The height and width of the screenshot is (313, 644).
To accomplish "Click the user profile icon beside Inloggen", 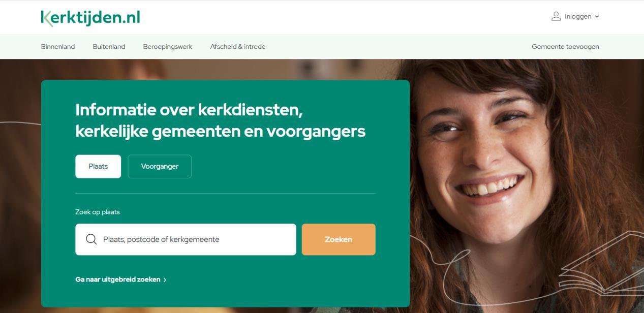I will tap(556, 16).
